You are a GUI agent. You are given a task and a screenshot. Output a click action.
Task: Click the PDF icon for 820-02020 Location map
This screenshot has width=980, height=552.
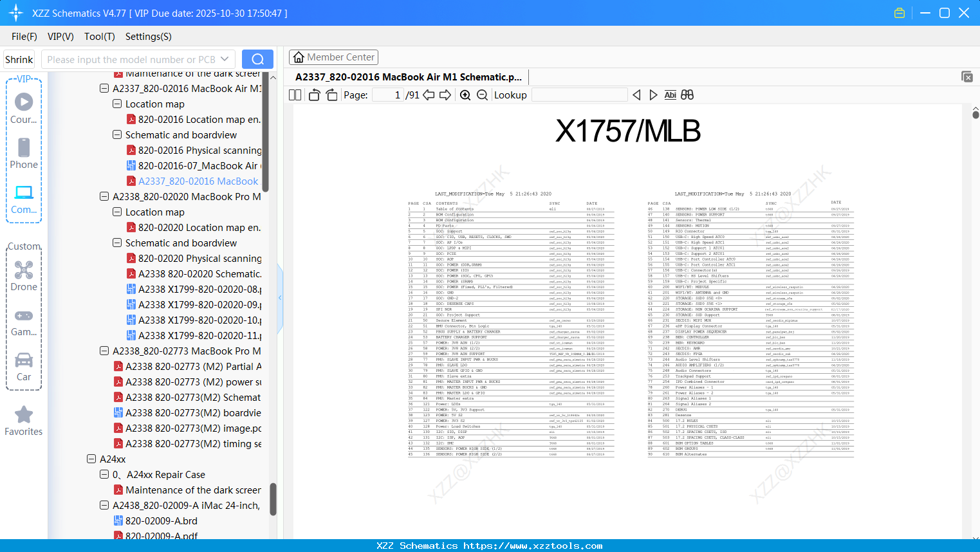131,228
